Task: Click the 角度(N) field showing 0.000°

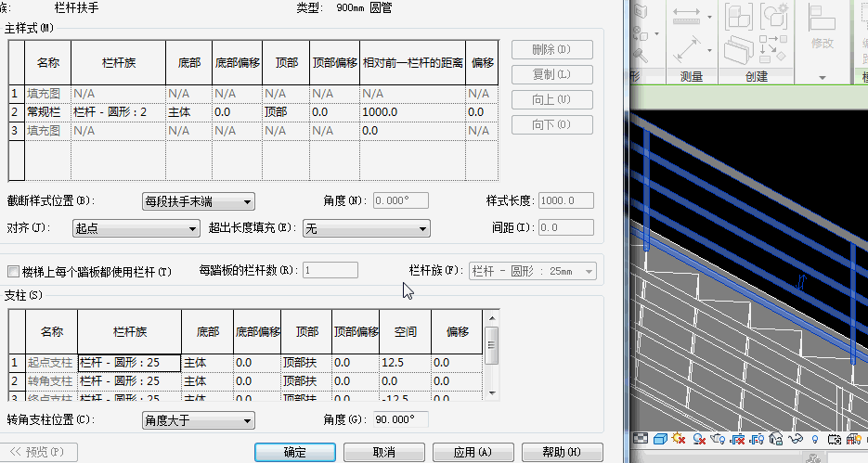Action: (401, 200)
